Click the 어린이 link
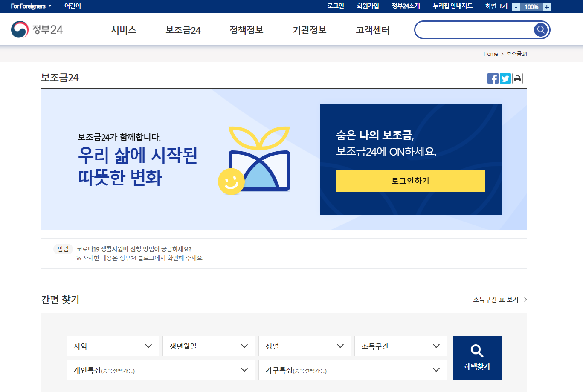Image resolution: width=583 pixels, height=392 pixels. [73, 6]
